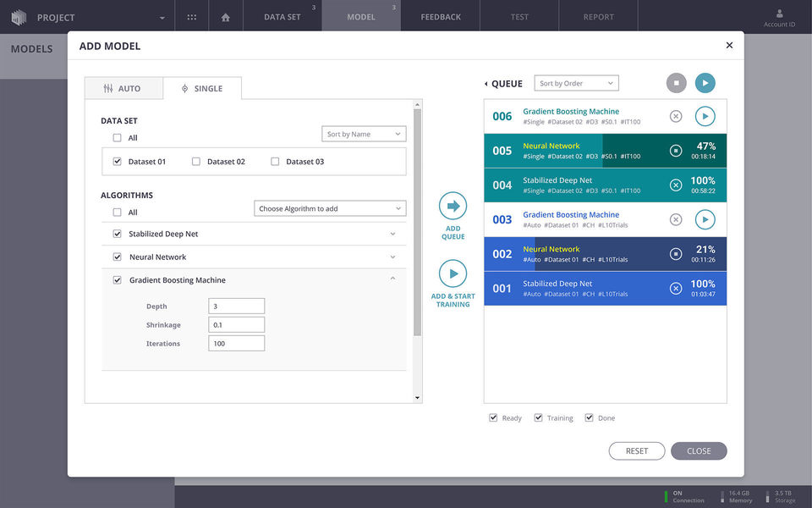Toggle the Algorithms All checkbox
The image size is (812, 508).
coord(117,213)
